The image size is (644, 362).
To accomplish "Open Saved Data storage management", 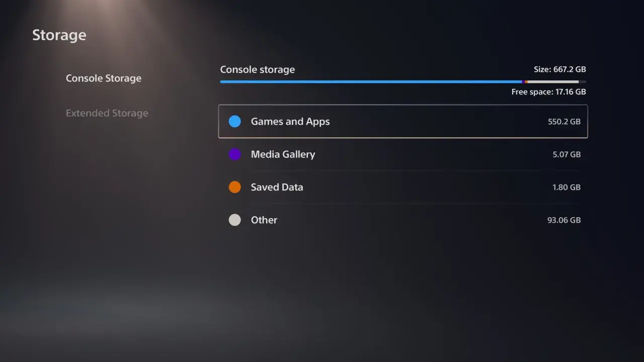I will click(x=277, y=187).
